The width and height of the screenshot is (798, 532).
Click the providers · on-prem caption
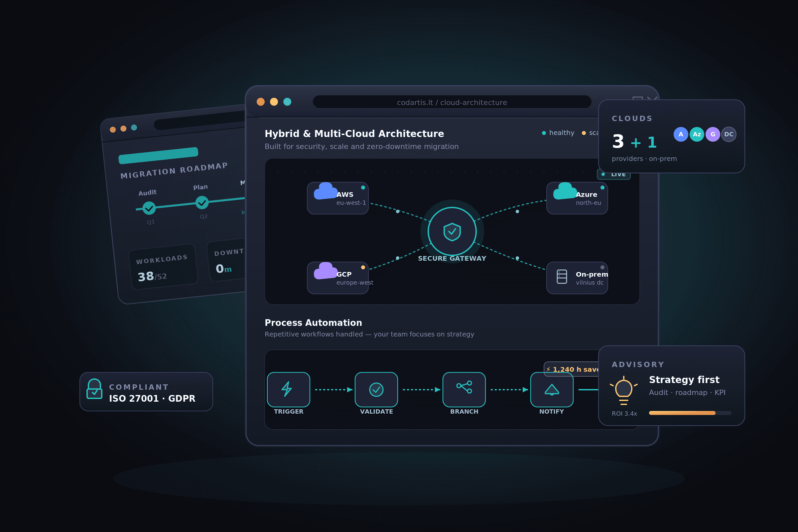(x=644, y=159)
